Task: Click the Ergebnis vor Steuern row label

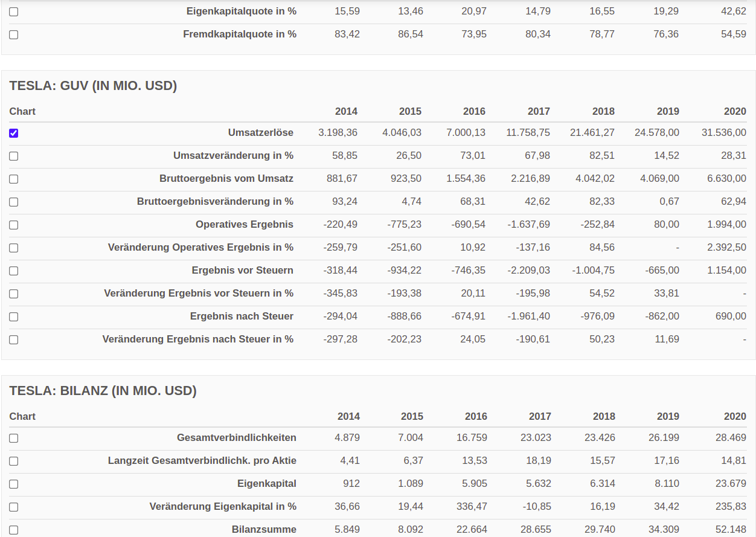Action: pyautogui.click(x=243, y=270)
